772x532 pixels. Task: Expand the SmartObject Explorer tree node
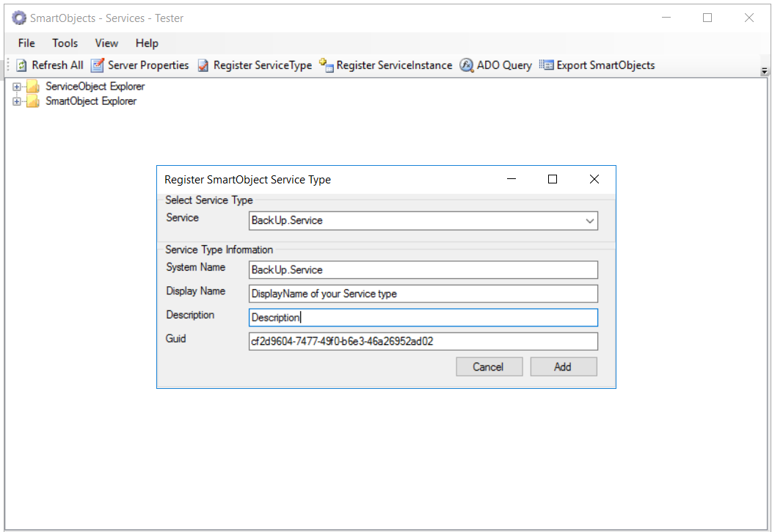17,101
